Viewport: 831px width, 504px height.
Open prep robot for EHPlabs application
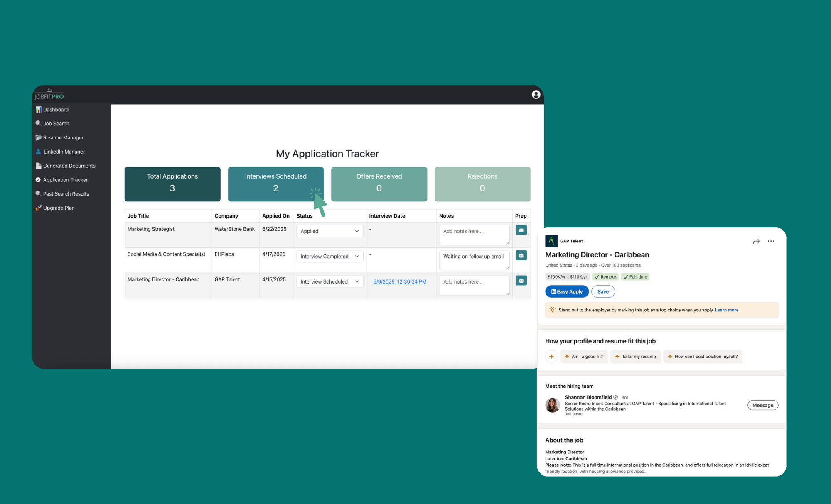(521, 256)
